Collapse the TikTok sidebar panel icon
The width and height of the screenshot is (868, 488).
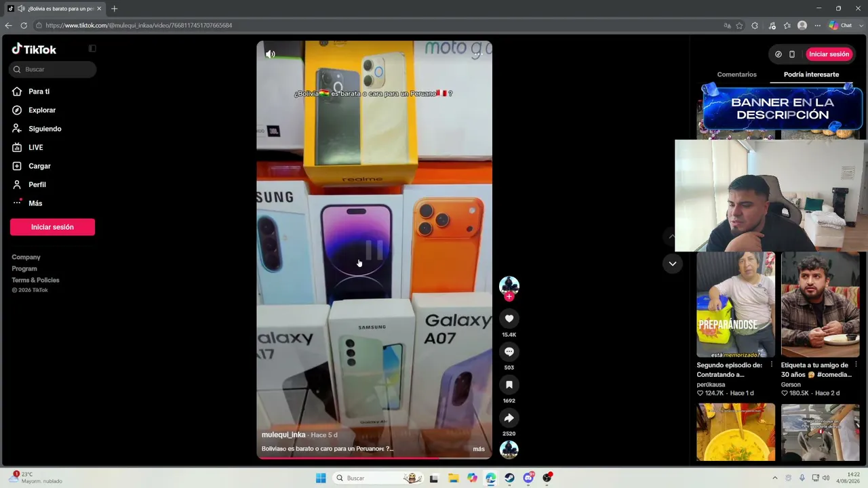pyautogui.click(x=92, y=49)
